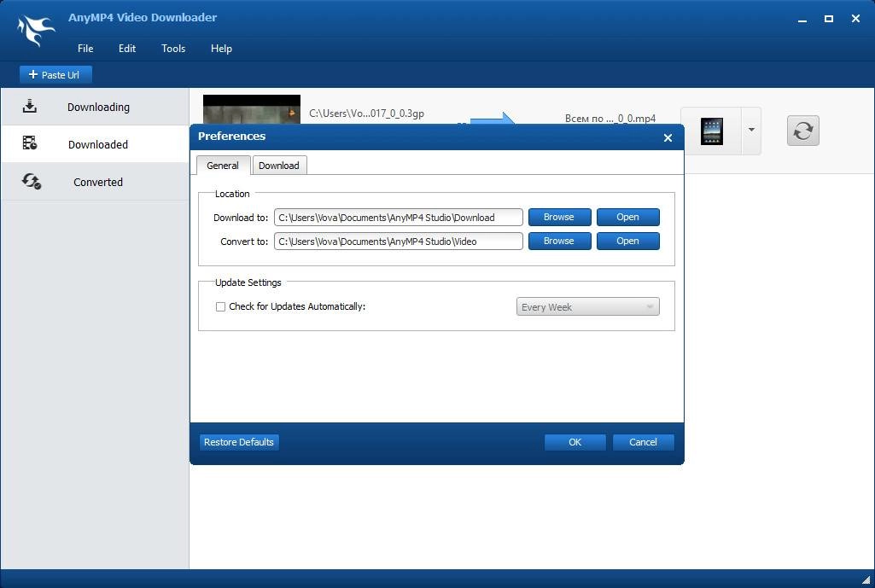875x588 pixels.
Task: Click the video thumbnail preview
Action: point(252,109)
